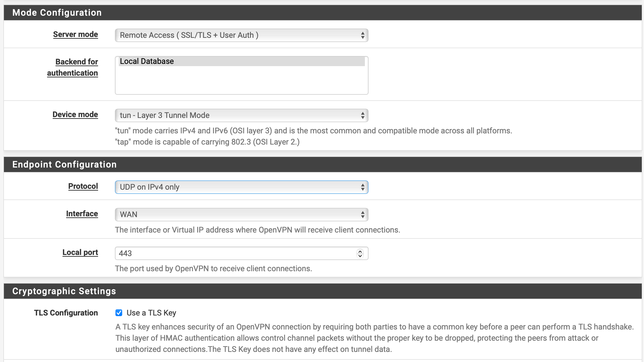Viewport: 644px width, 362px height.
Task: Click the Cryptographic Settings section header
Action: tap(64, 291)
